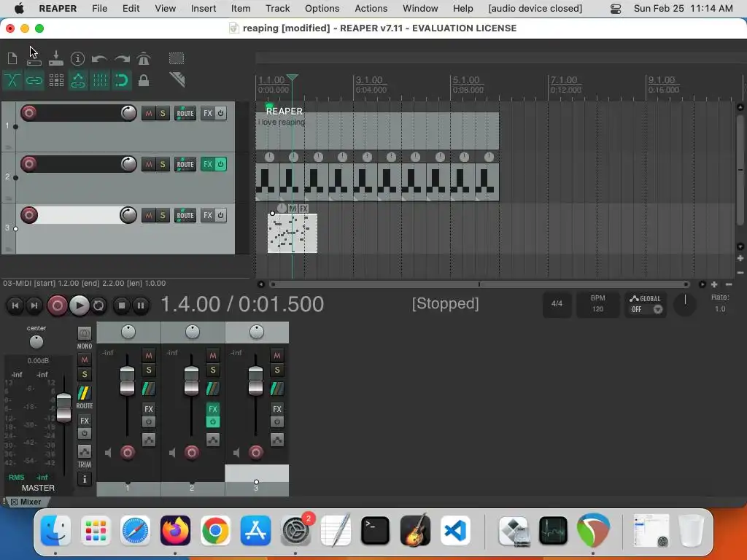Image resolution: width=747 pixels, height=560 pixels.
Task: Go to project start transport button
Action: 15,306
